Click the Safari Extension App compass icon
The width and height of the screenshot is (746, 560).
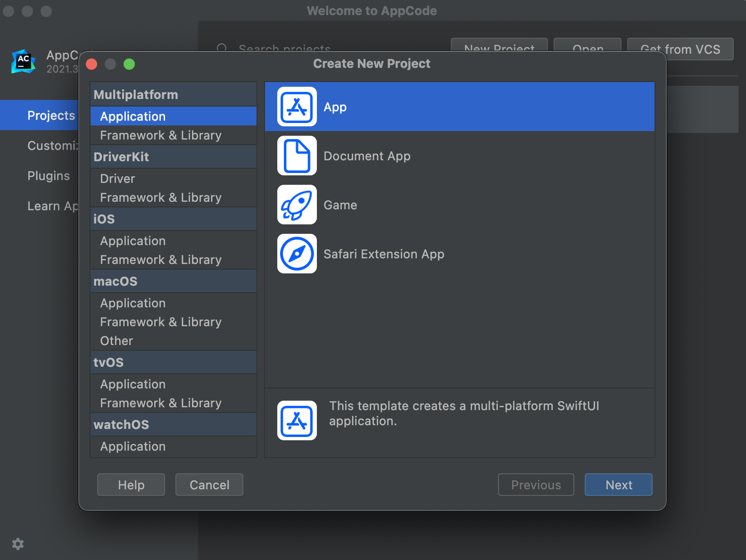(297, 254)
